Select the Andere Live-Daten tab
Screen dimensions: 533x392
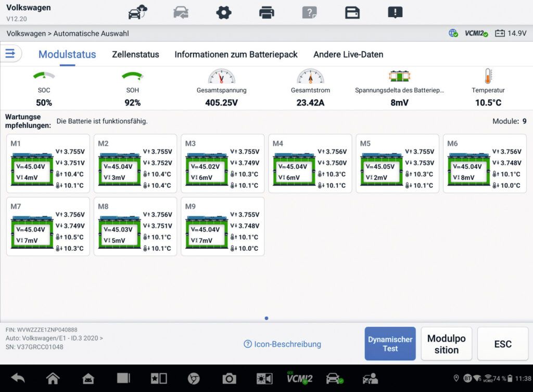pos(348,55)
